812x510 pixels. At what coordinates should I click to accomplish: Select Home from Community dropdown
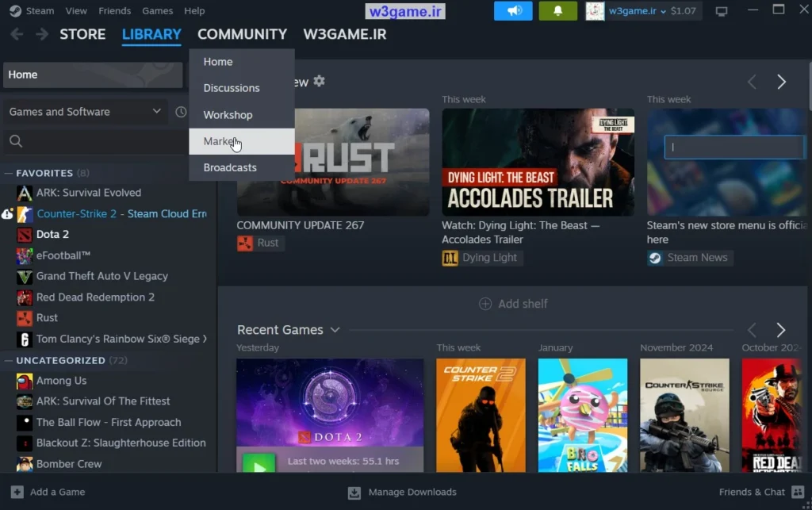click(242, 62)
